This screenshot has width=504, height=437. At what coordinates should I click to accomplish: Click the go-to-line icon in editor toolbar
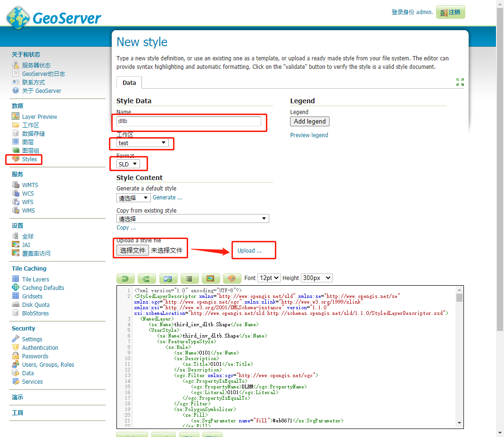click(x=168, y=278)
